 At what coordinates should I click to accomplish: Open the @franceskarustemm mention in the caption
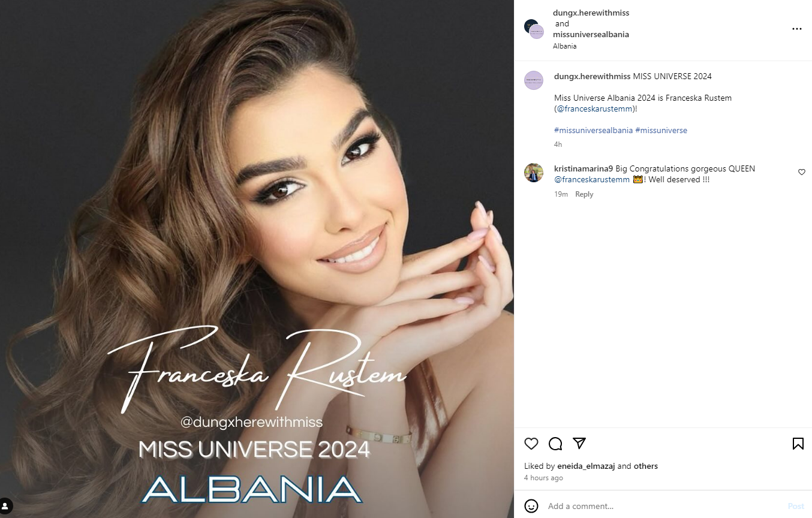[594, 109]
